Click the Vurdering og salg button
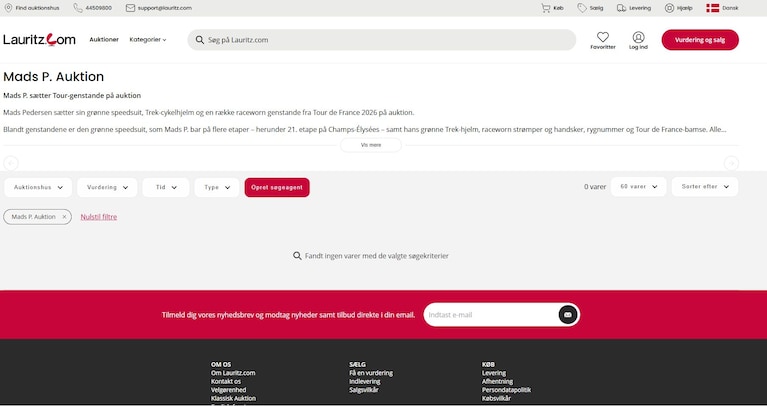This screenshot has height=406, width=767. point(700,40)
